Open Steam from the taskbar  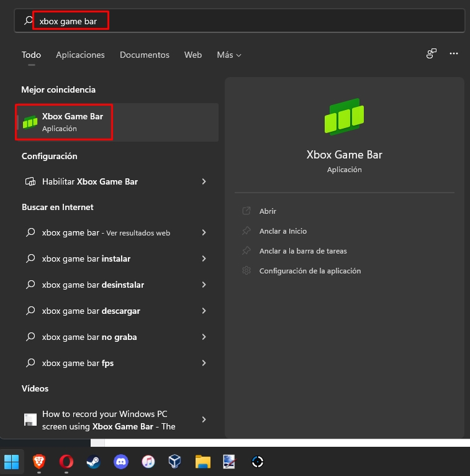point(93,462)
